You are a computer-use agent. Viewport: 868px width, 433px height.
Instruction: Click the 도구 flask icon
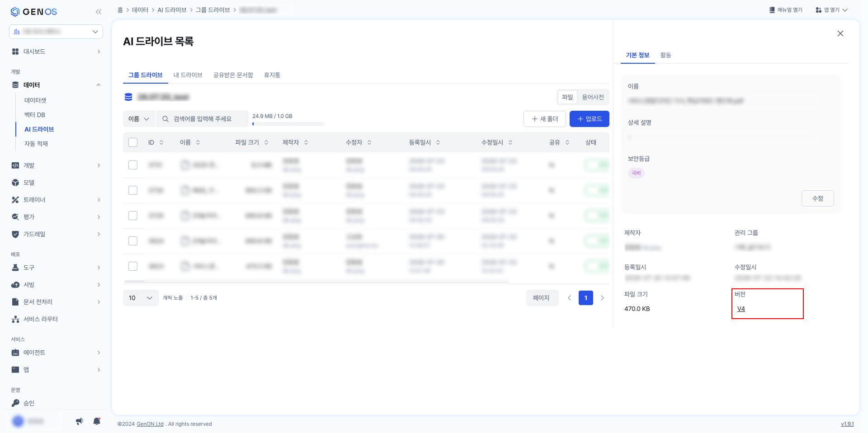pyautogui.click(x=15, y=268)
